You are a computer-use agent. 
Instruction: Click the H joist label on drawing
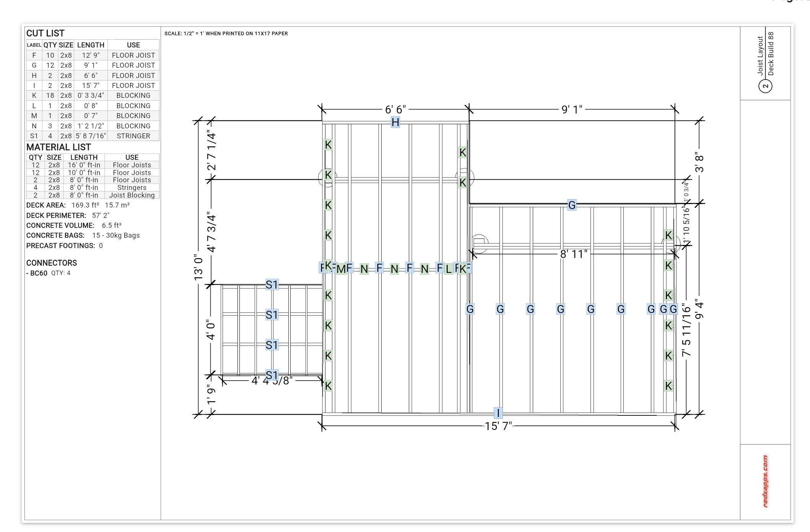[395, 122]
